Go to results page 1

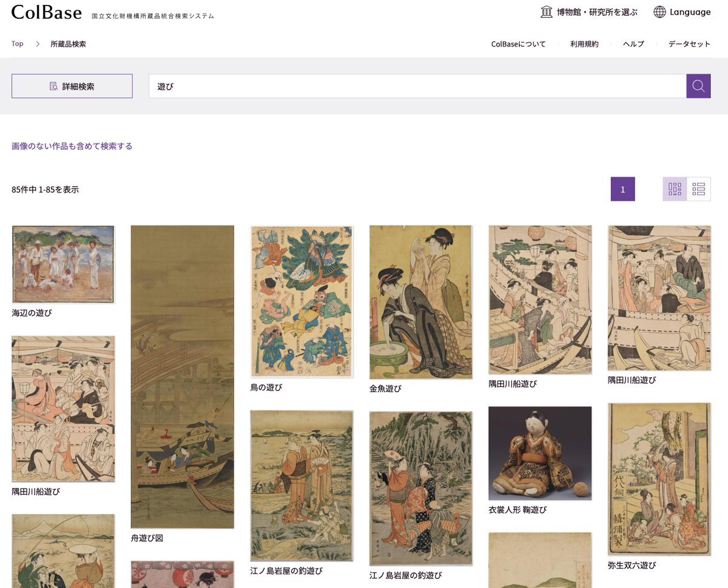622,189
